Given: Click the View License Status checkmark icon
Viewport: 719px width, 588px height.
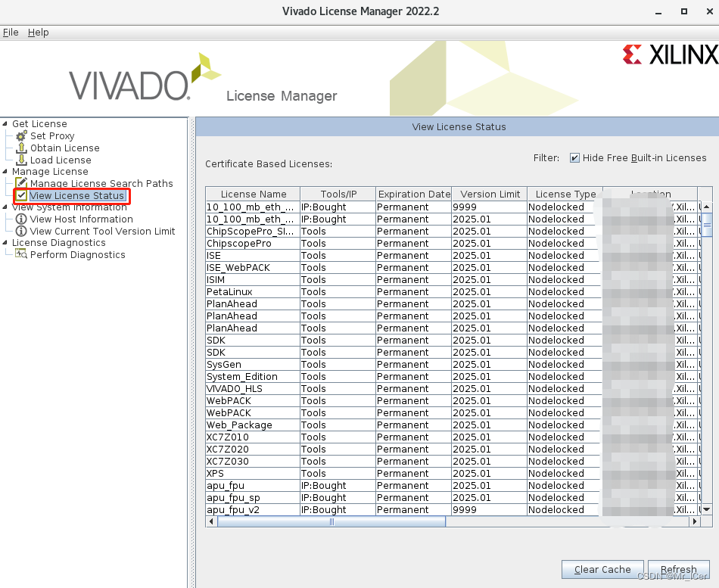Looking at the screenshot, I should coord(21,195).
